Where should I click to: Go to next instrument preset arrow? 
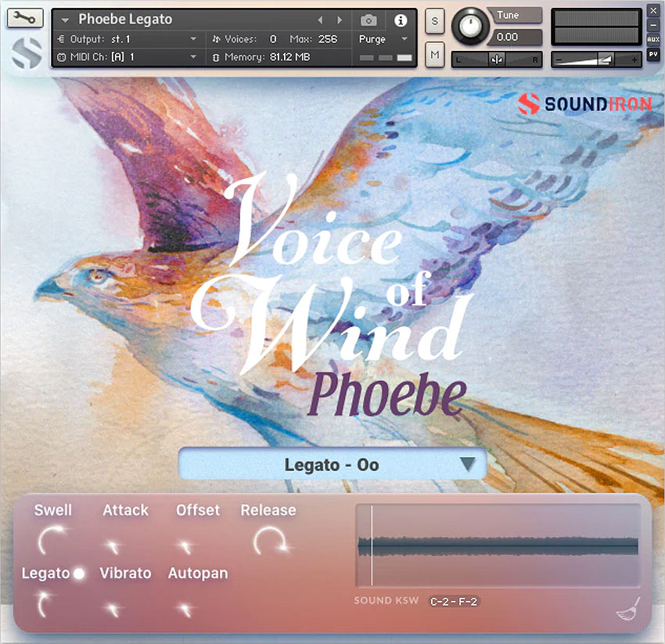(340, 20)
